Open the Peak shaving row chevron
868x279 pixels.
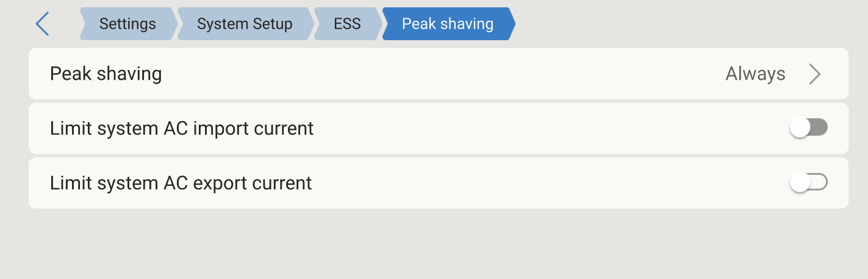(815, 74)
